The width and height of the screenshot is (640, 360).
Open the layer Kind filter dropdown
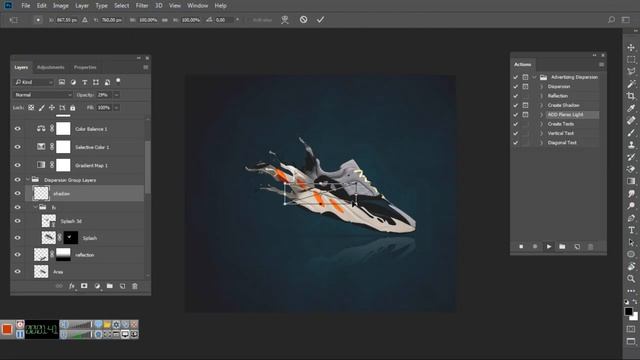(x=34, y=82)
